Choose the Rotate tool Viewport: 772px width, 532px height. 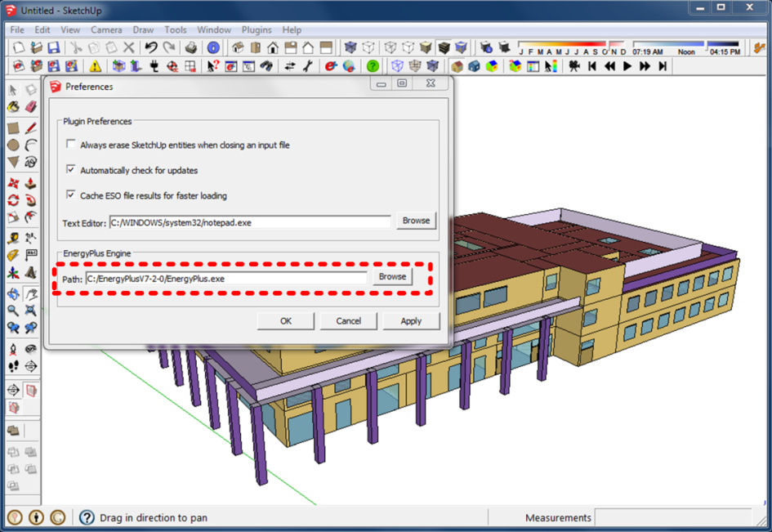click(x=13, y=200)
